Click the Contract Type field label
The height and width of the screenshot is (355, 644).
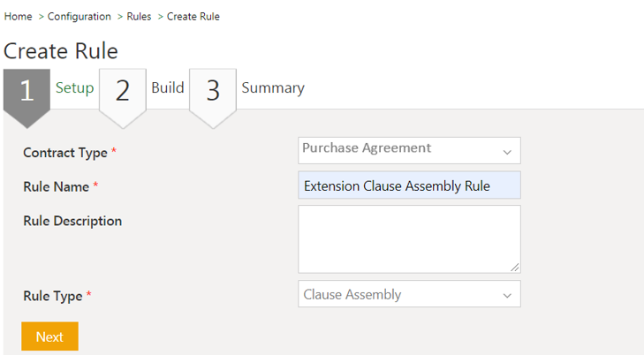pos(64,153)
